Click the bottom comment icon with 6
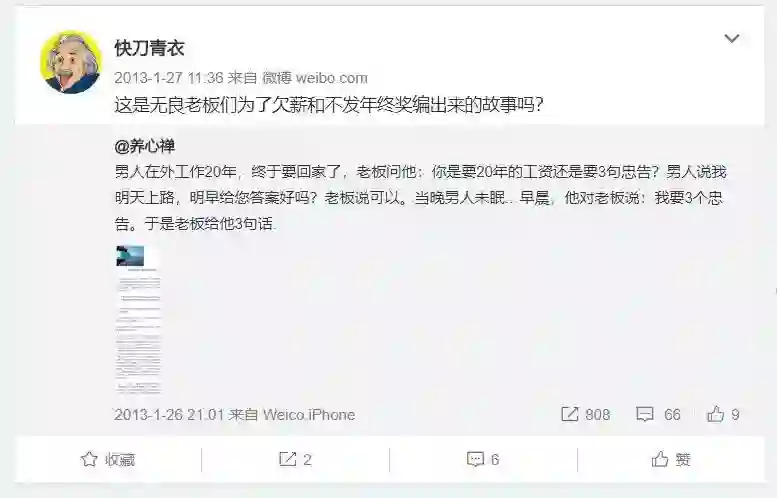The height and width of the screenshot is (498, 777). click(475, 459)
